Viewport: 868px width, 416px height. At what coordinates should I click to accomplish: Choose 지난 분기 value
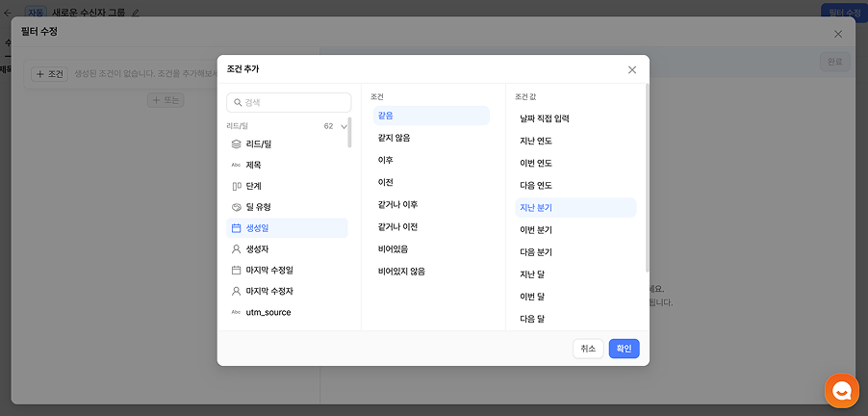(575, 208)
